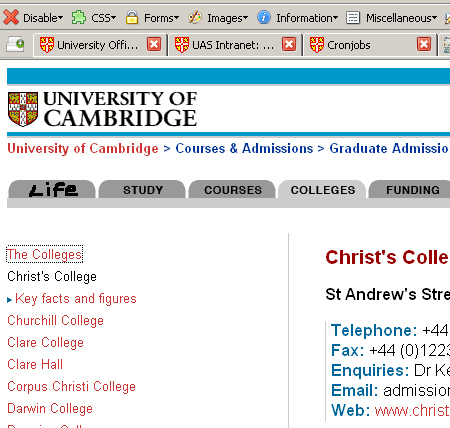Viewport: 450px width, 428px height.
Task: Close the UAS Intranet tab
Action: click(x=289, y=44)
